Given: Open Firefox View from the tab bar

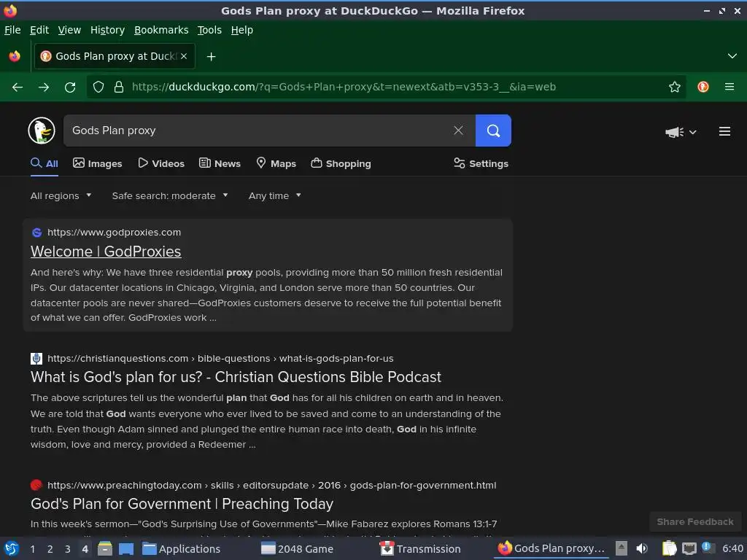Looking at the screenshot, I should 15,56.
